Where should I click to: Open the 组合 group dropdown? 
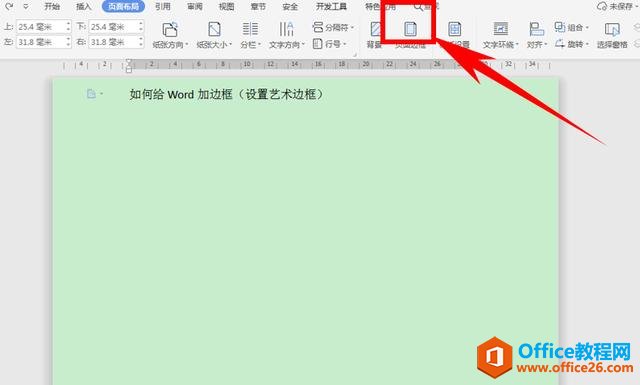pos(572,27)
